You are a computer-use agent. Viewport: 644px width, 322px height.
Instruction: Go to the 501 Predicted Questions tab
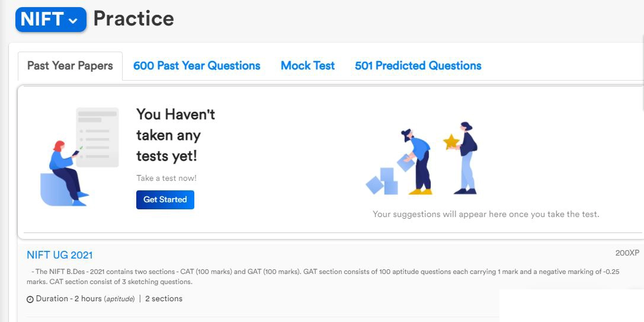[x=418, y=66]
